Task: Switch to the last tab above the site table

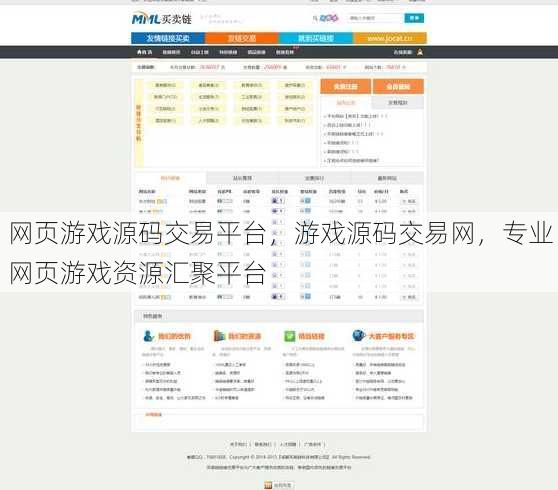Action: (388, 178)
